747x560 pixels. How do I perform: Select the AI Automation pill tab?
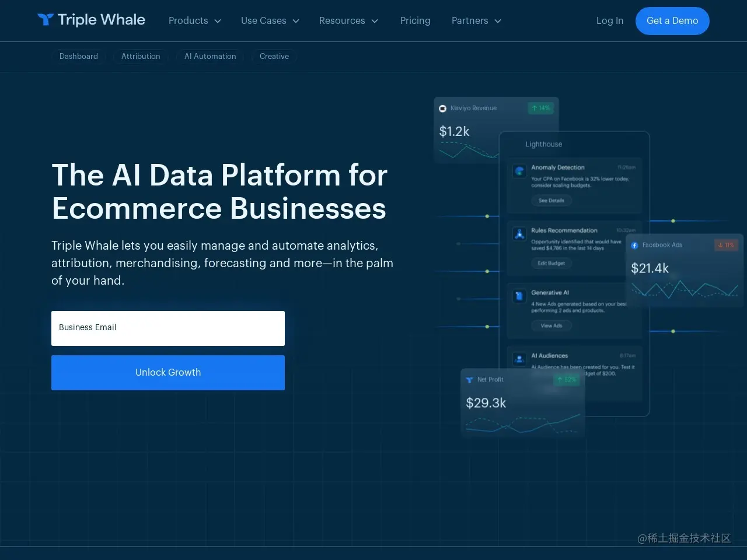(x=210, y=56)
